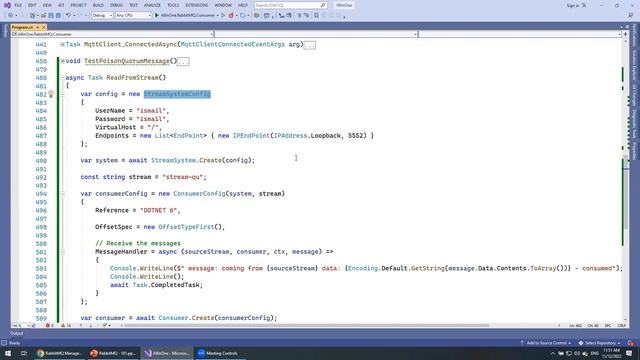Open the EXTENSIONS menu
640x360 pixels.
[x=197, y=5]
